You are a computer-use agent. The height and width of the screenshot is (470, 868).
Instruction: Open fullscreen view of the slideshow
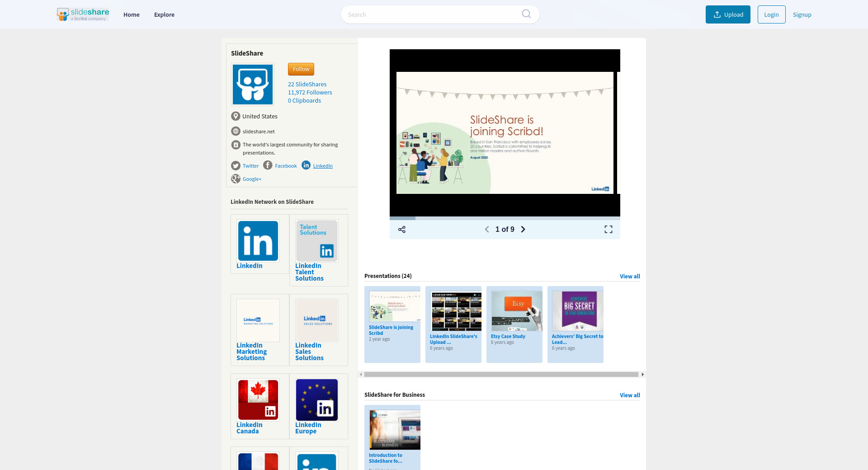pos(609,230)
